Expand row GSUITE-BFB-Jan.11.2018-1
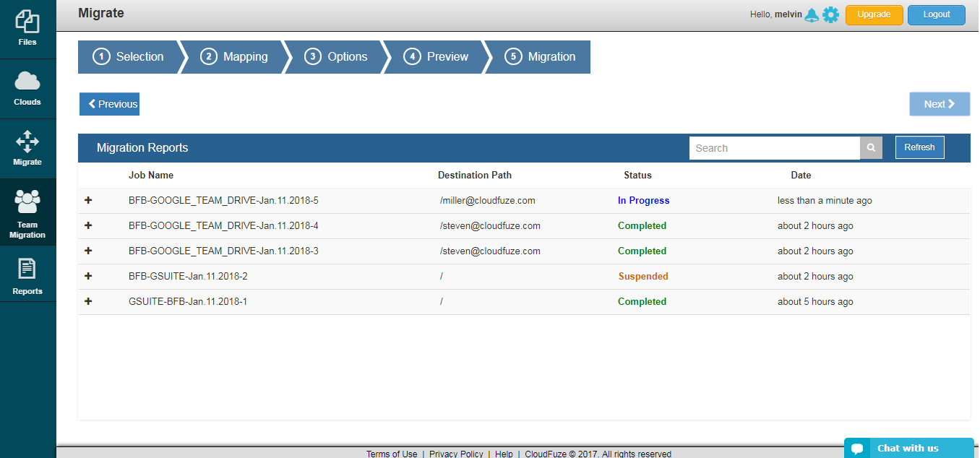Screen dimensions: 980x458 [88, 301]
